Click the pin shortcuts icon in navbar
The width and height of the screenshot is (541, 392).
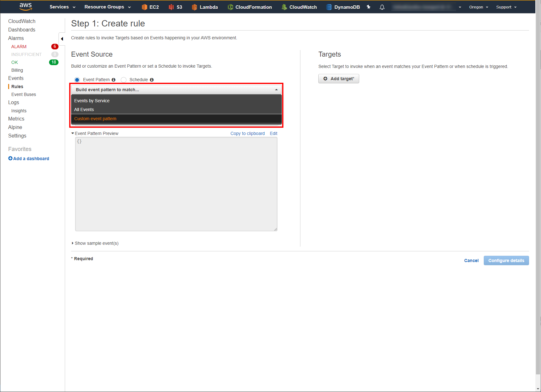[368, 7]
